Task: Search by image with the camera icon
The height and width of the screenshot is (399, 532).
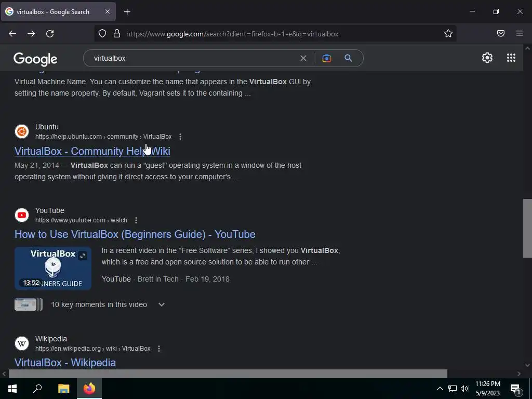Action: pos(326,58)
